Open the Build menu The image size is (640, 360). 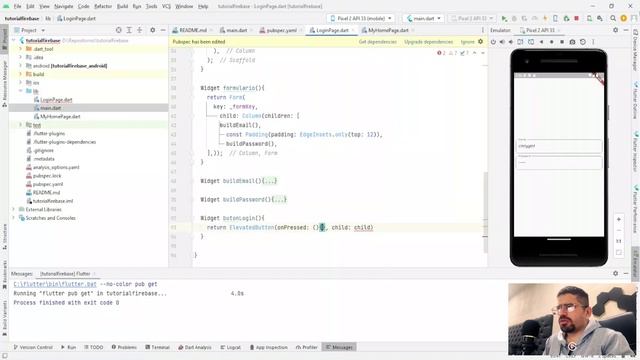(122, 6)
